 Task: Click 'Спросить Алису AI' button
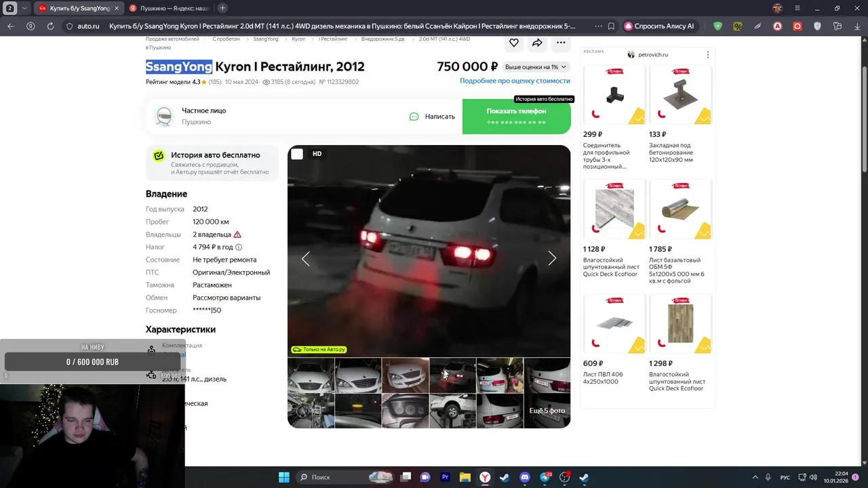click(660, 26)
